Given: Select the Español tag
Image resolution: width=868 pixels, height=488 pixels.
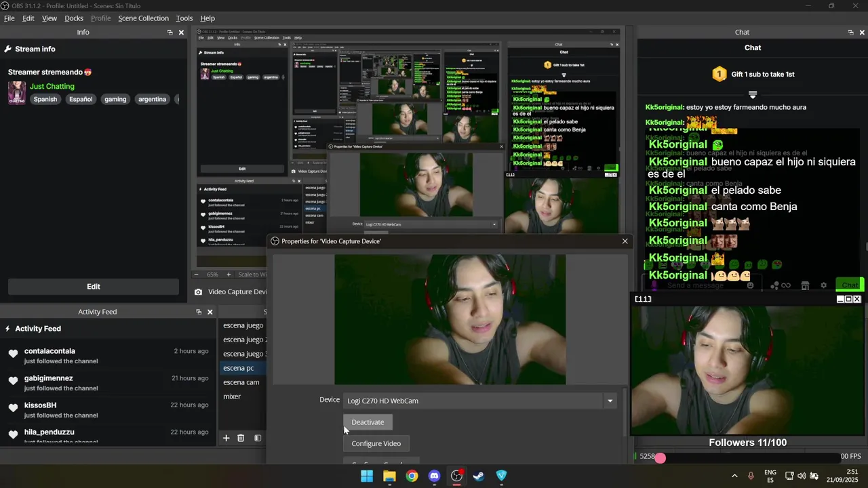Looking at the screenshot, I should [x=81, y=99].
